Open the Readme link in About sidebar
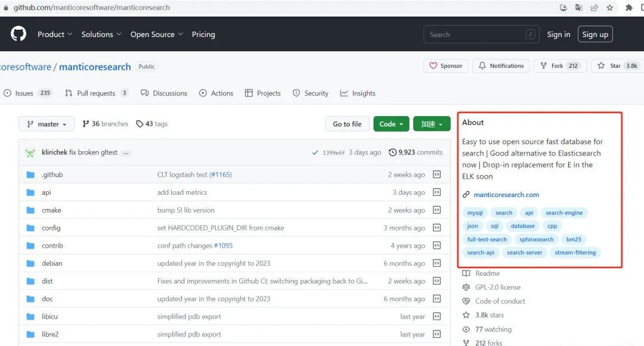644x346 pixels. [x=481, y=273]
